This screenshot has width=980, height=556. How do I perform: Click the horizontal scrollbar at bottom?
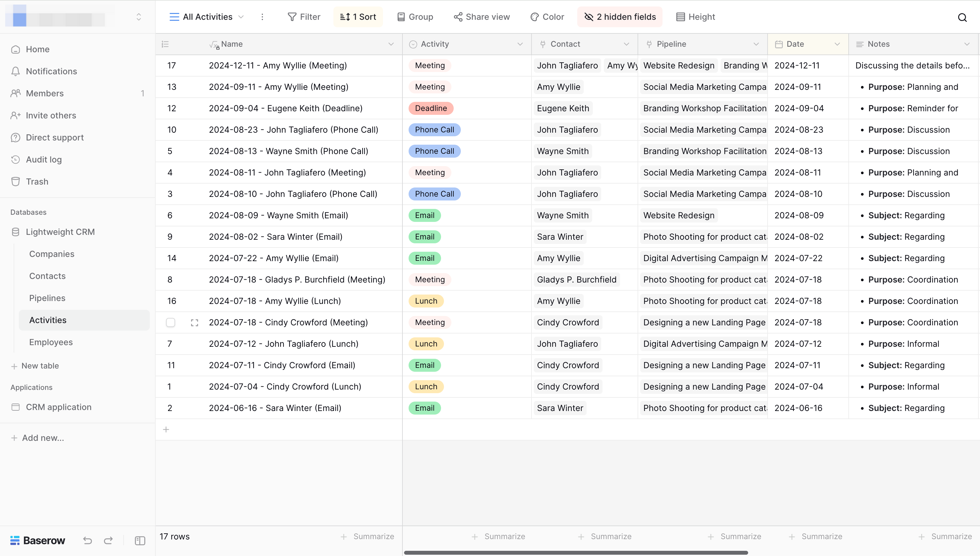(576, 552)
